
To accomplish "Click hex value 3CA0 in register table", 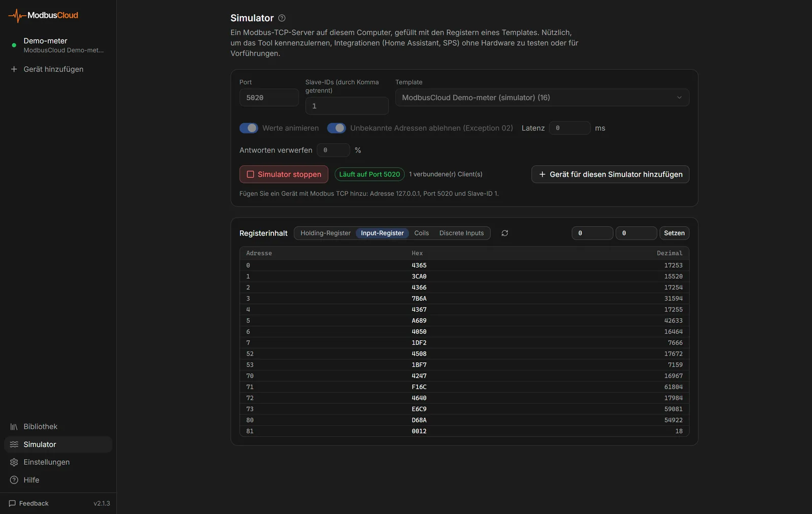I will point(419,276).
